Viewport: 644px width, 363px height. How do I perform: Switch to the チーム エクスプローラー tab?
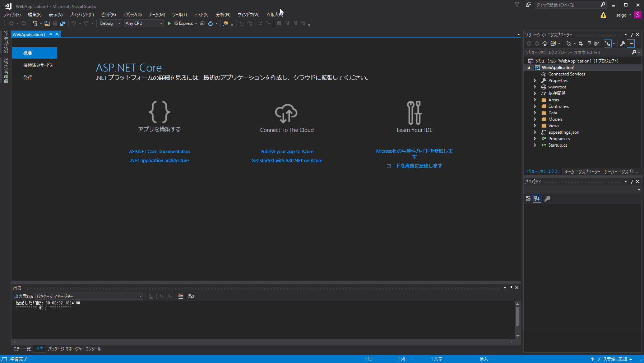tap(582, 171)
